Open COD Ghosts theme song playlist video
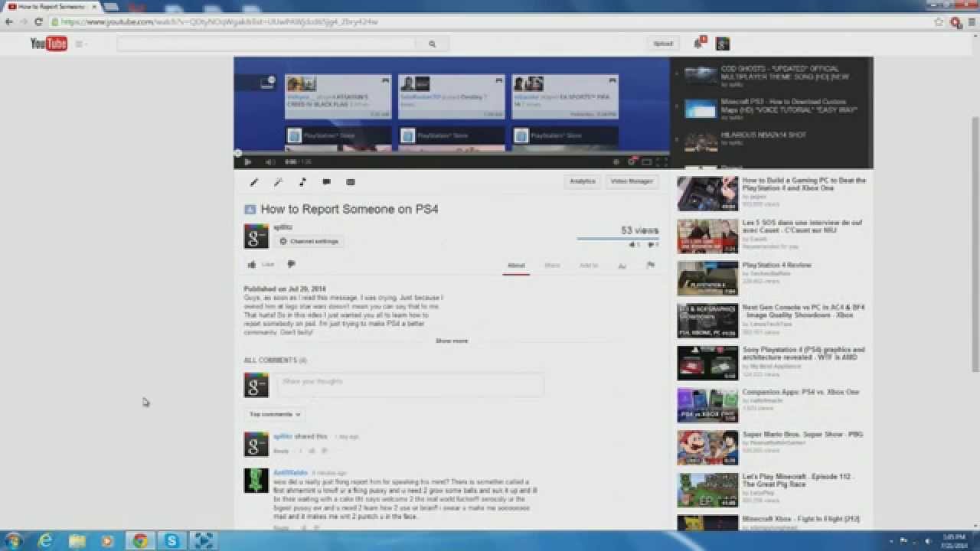Screen dimensions: 980x551 (773, 76)
